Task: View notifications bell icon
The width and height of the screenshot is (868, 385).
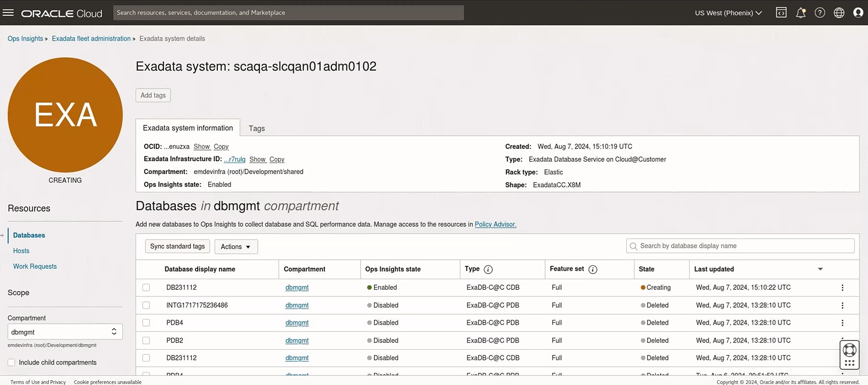Action: [801, 13]
